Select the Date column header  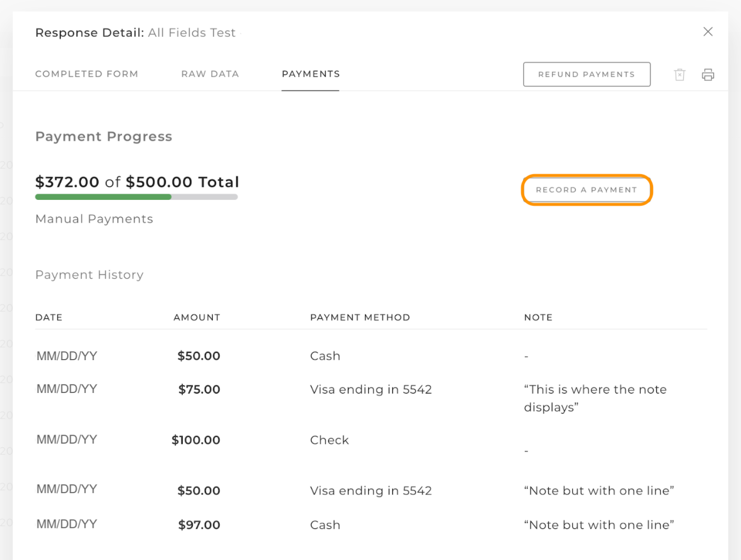(x=48, y=317)
